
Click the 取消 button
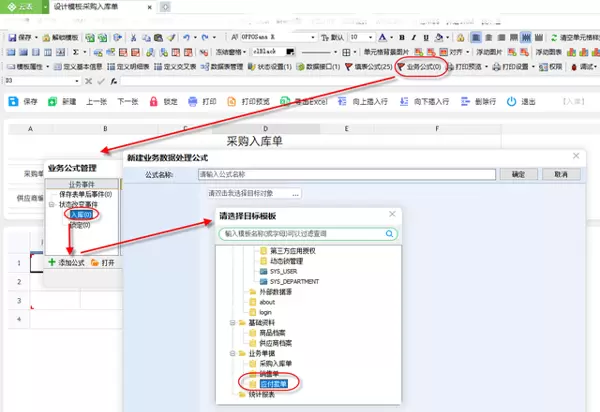click(x=561, y=174)
